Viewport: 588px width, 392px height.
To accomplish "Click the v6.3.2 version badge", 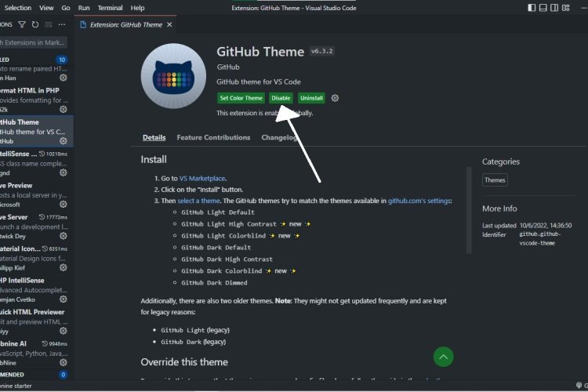I will pos(321,52).
